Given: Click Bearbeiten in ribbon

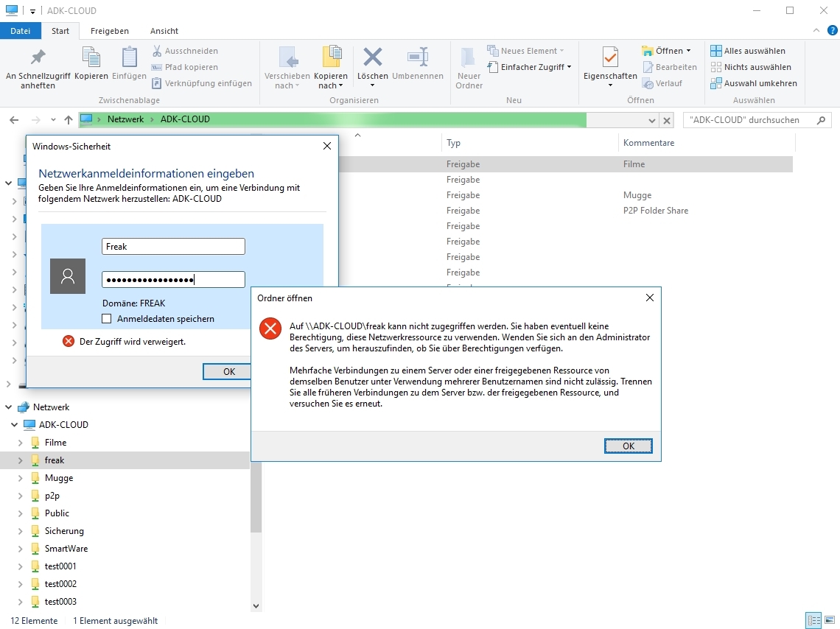Looking at the screenshot, I should (x=670, y=67).
